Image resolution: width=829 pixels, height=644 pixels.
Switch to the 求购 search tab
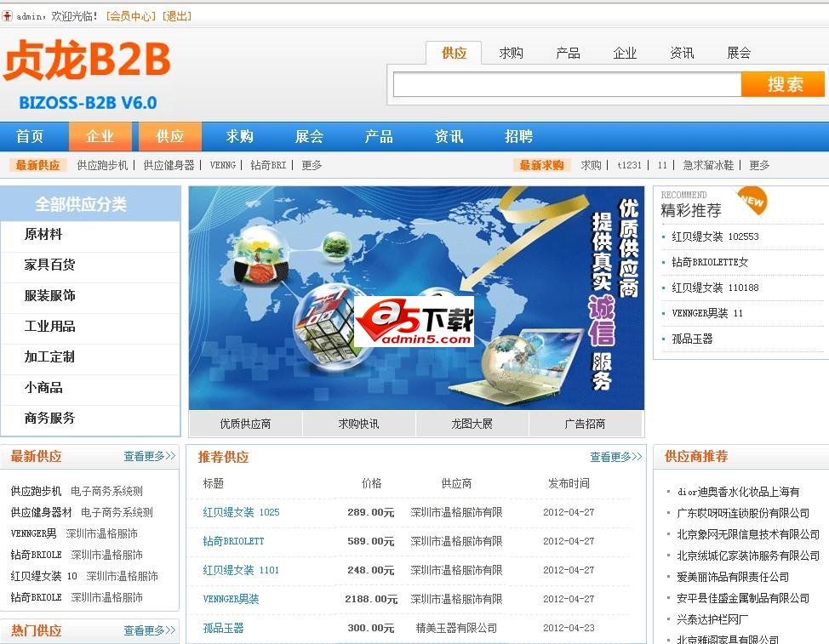[x=511, y=52]
